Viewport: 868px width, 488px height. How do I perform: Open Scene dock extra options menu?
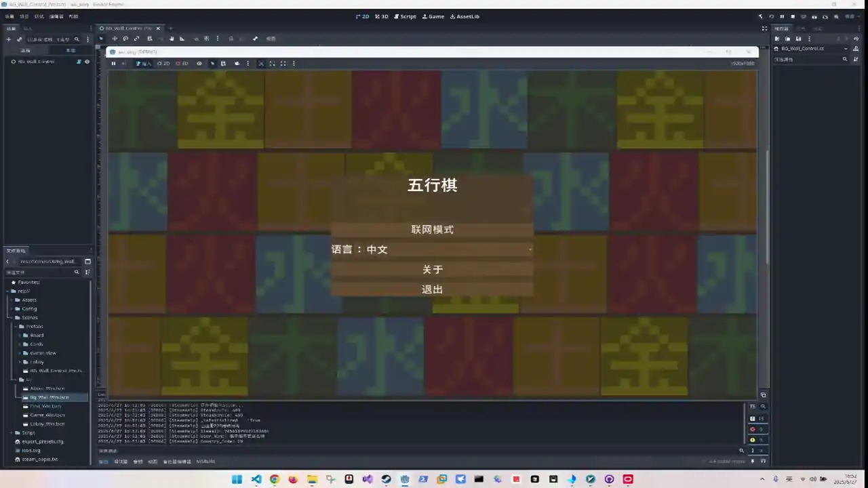pyautogui.click(x=87, y=39)
